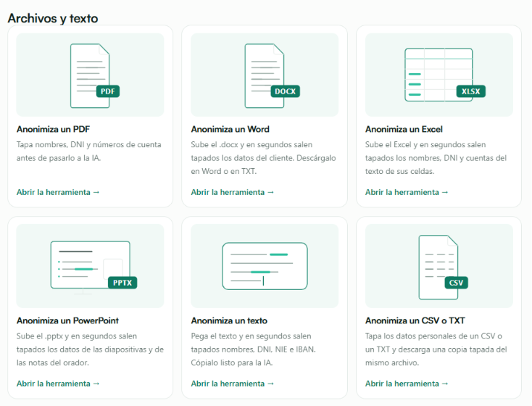
Task: Open the tool link under Anonimiza un PDF
Action: (58, 192)
